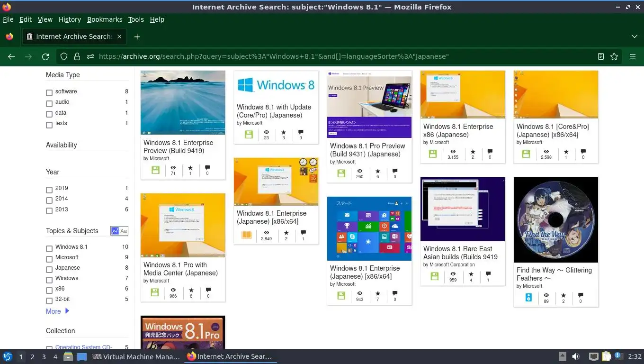This screenshot has height=364, width=644.
Task: Close the Internet Archive Search tab
Action: pos(119,36)
